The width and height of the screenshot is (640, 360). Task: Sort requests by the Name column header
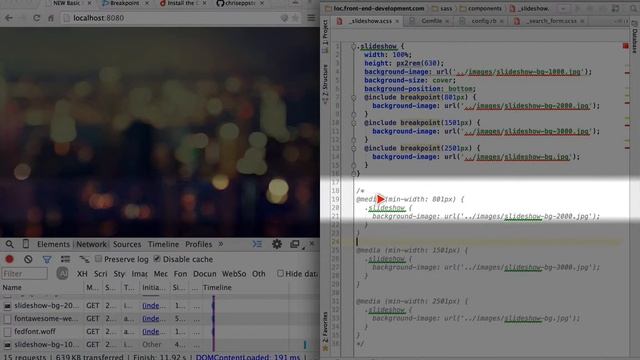(42, 287)
